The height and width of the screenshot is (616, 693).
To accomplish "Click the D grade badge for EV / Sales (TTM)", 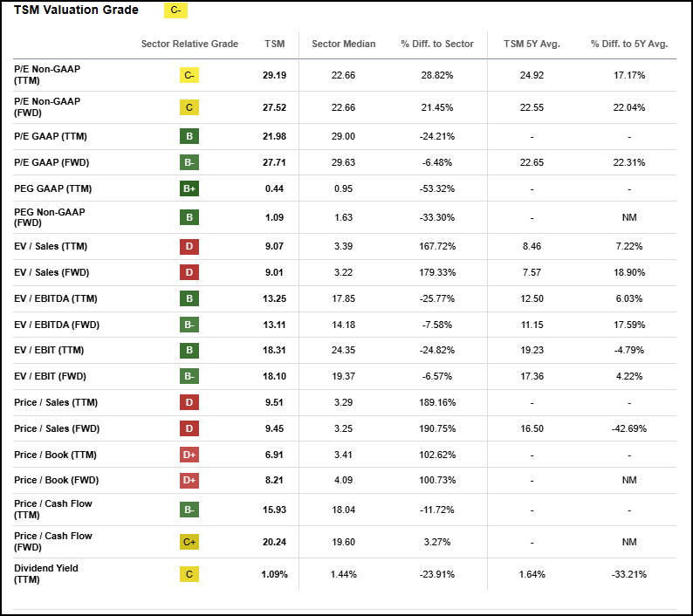I will [x=189, y=246].
